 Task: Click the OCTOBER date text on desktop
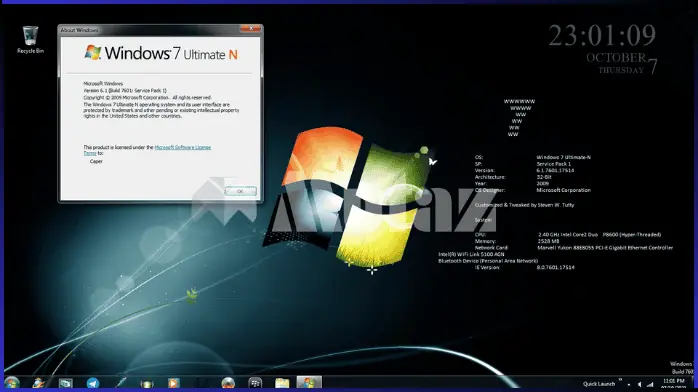coord(616,58)
